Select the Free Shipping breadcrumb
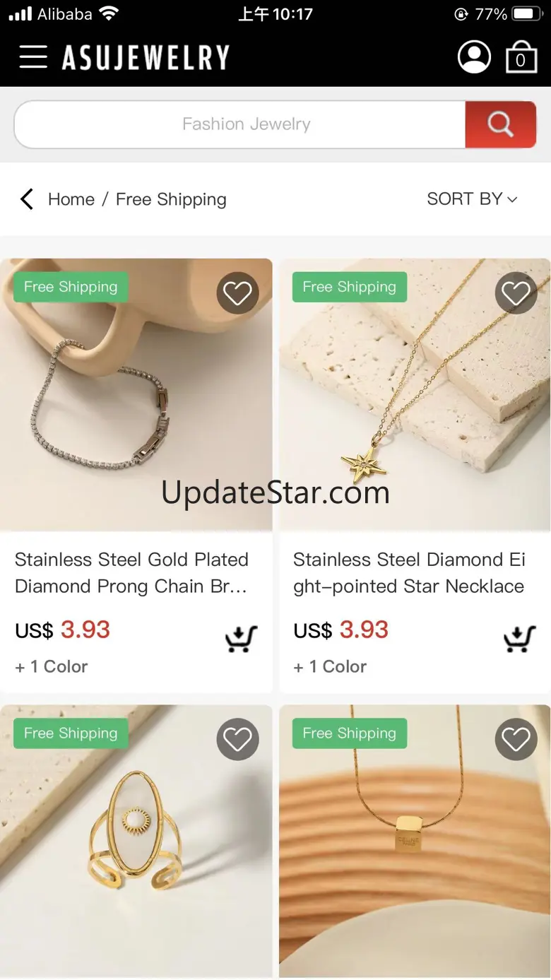This screenshot has height=980, width=551. [x=171, y=199]
